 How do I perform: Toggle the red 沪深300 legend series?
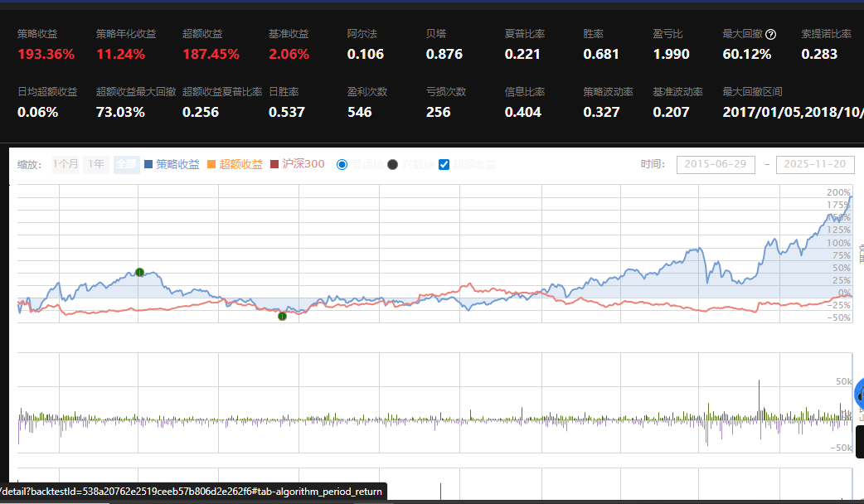[274, 164]
